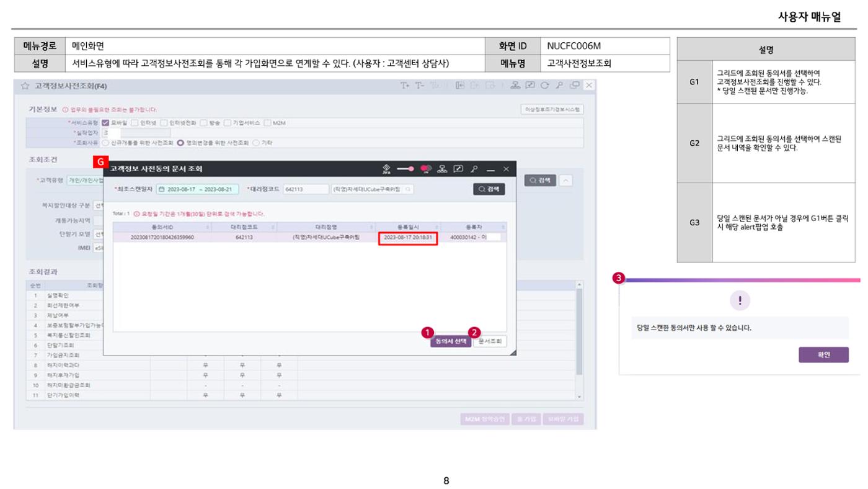Toggle the 기업서비스 checkbox
The width and height of the screenshot is (868, 489).
pyautogui.click(x=227, y=122)
